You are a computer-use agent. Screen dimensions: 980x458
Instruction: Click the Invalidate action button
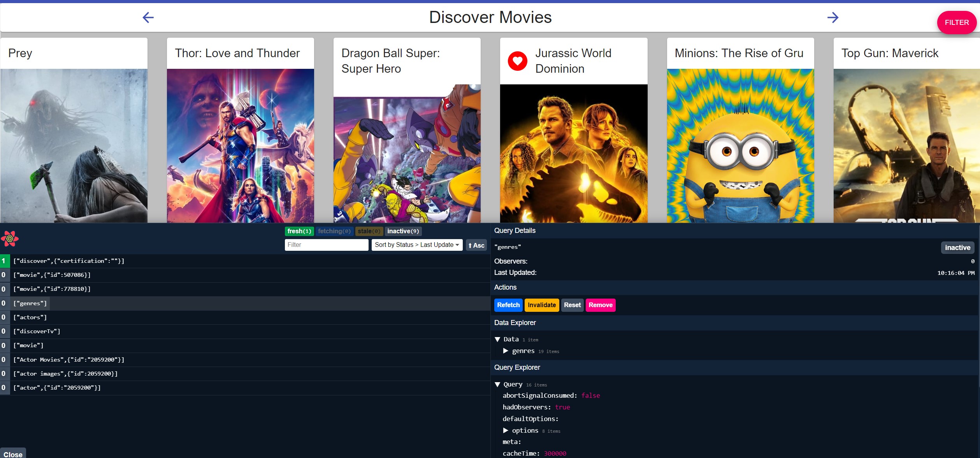(541, 305)
